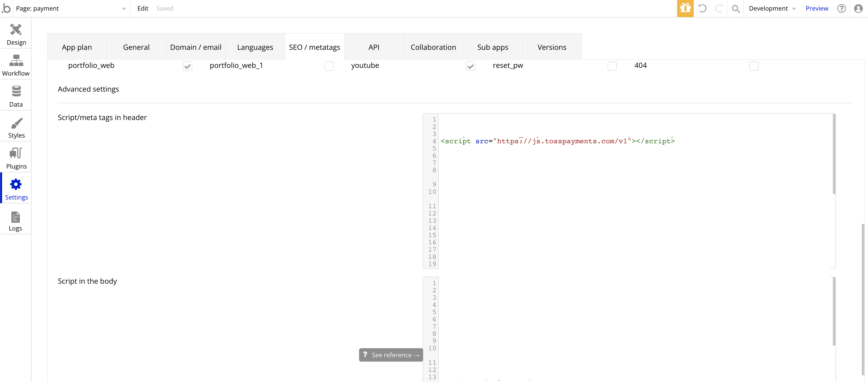Open the Edit menu
The height and width of the screenshot is (382, 868).
click(143, 9)
